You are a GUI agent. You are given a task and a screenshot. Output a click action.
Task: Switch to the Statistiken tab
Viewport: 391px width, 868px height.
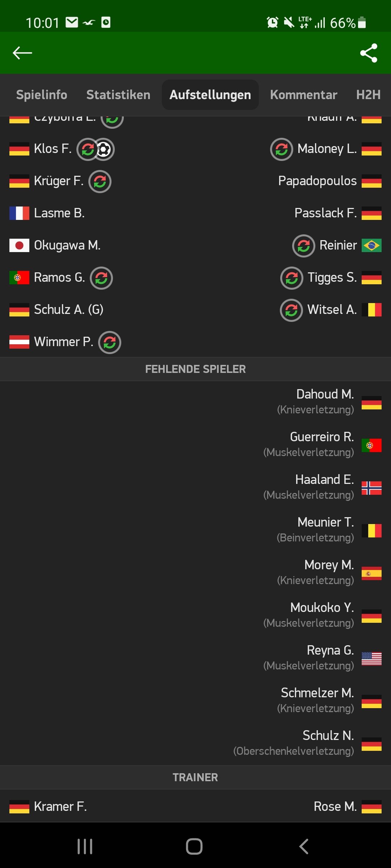[118, 95]
